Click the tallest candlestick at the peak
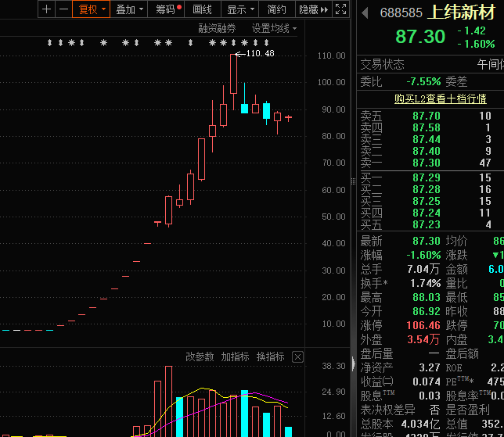Viewport: 504px width, 437px height. coord(234,73)
